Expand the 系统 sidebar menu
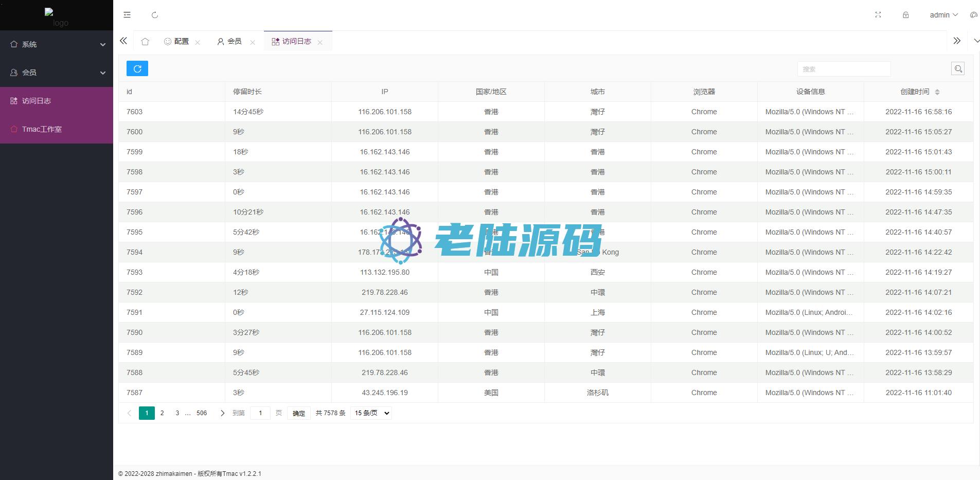The height and width of the screenshot is (480, 980). [57, 44]
